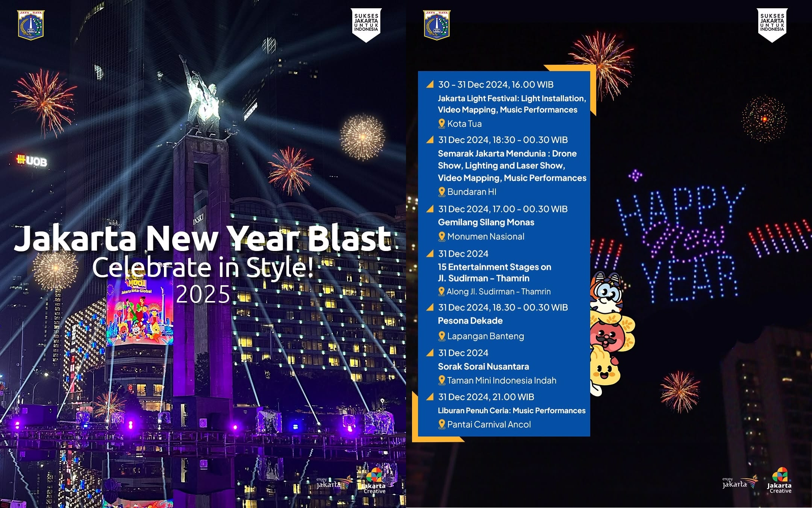This screenshot has width=812, height=508.
Task: Click triangle marker beside 17.00 - 00.30 WIB
Action: tap(430, 209)
